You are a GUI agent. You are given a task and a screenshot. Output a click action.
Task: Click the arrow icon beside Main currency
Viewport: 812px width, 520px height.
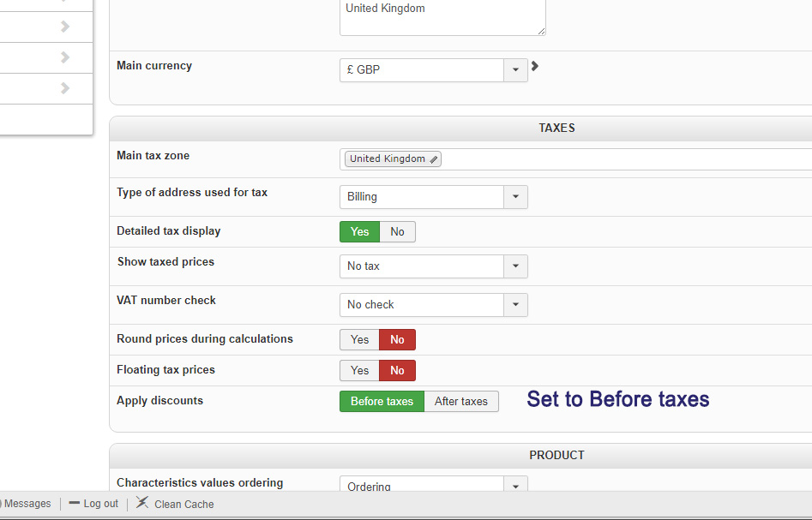(535, 66)
